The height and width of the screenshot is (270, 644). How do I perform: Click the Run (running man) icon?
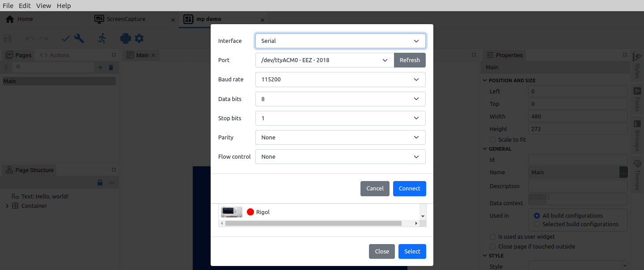click(x=102, y=39)
